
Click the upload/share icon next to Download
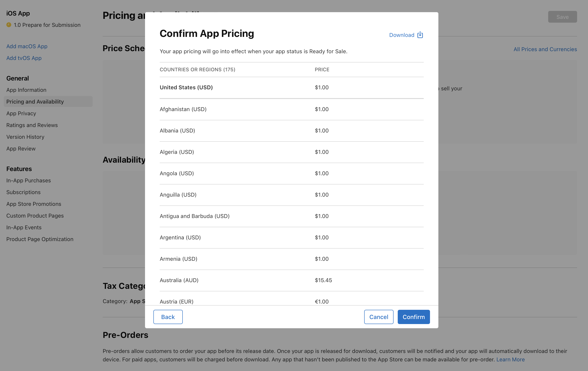[420, 35]
